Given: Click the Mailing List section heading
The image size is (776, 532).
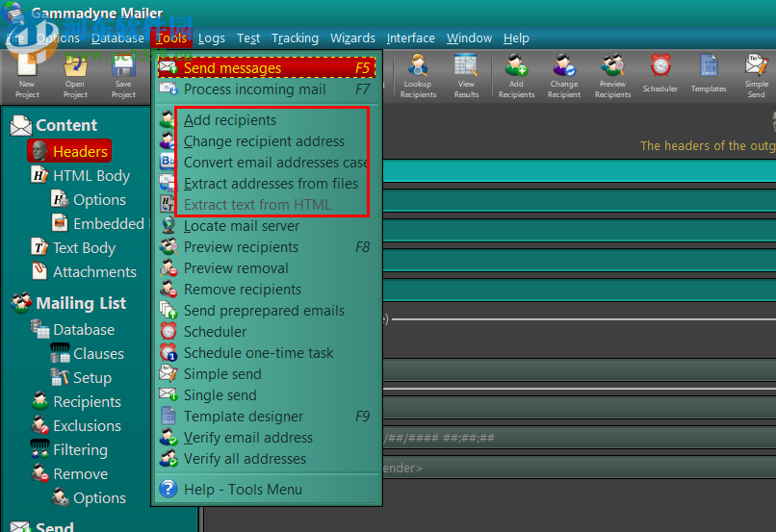Looking at the screenshot, I should tap(68, 303).
